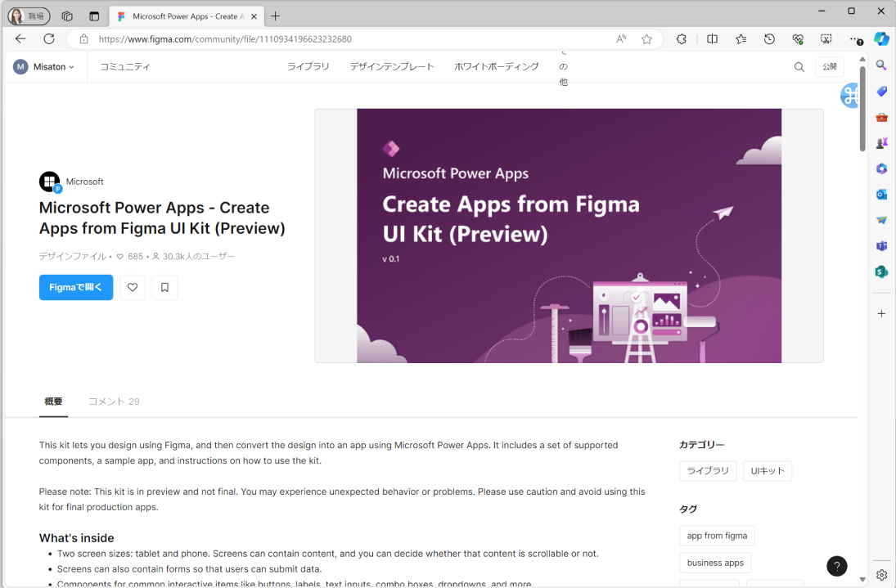Add this page to favorites star
The image size is (896, 588).
pos(647,38)
